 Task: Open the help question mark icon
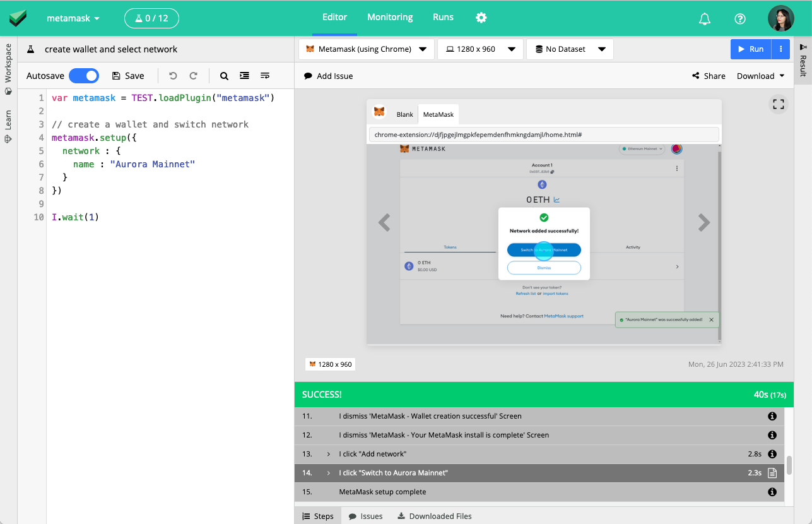coord(740,19)
